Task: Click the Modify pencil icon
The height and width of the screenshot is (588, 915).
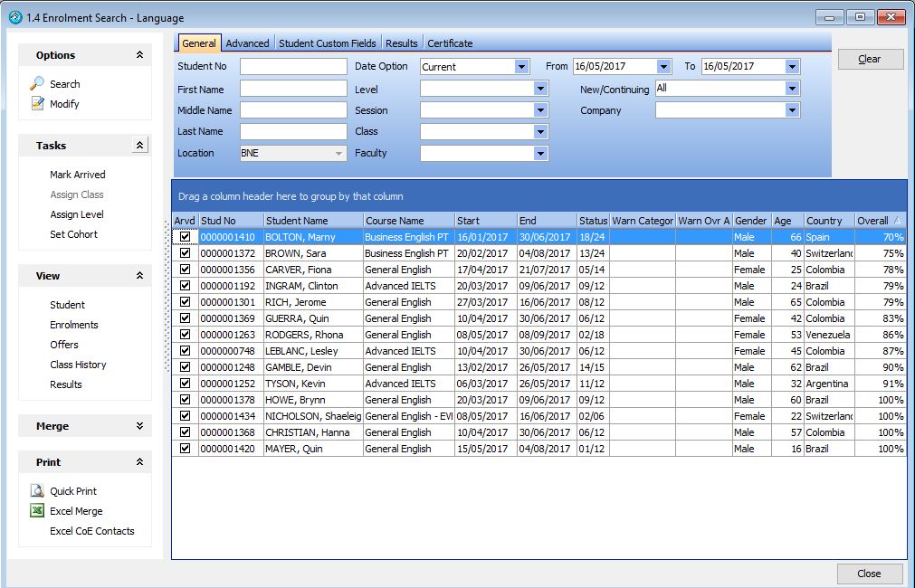Action: tap(37, 103)
